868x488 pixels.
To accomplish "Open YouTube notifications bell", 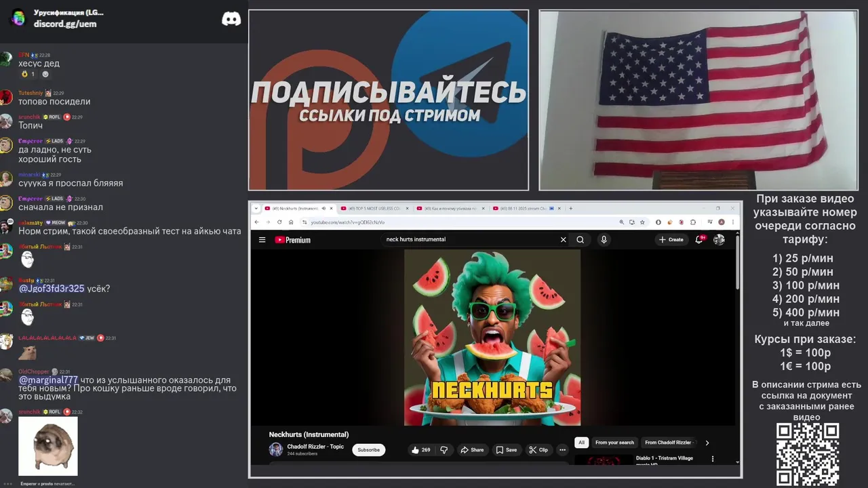I will click(x=699, y=239).
